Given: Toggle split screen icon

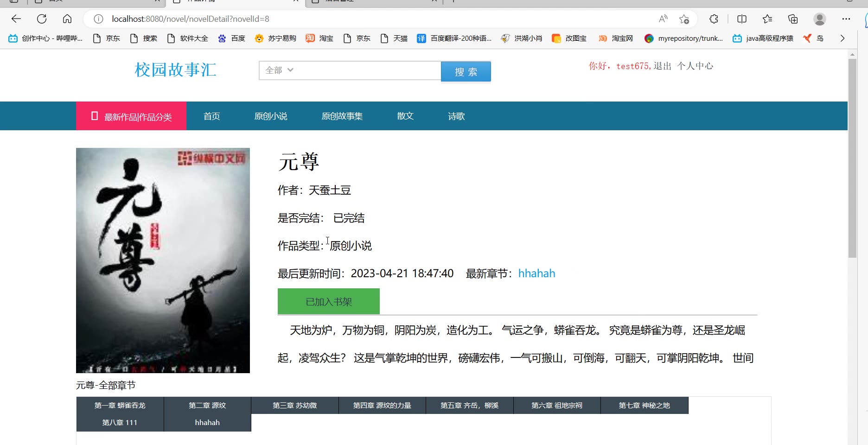Looking at the screenshot, I should (742, 19).
